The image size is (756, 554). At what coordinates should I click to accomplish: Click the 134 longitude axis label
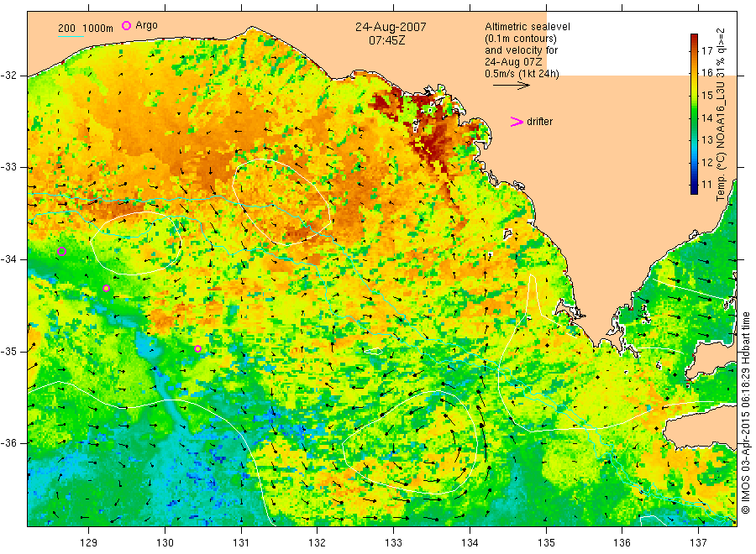pyautogui.click(x=470, y=543)
